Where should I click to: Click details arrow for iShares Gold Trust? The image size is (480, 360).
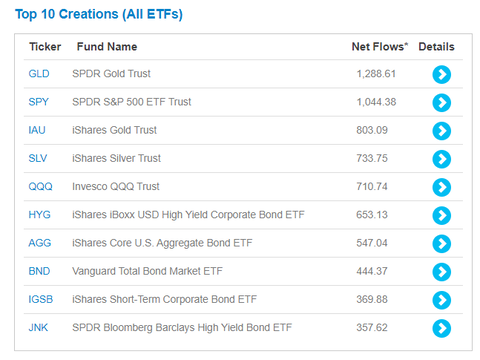(442, 131)
